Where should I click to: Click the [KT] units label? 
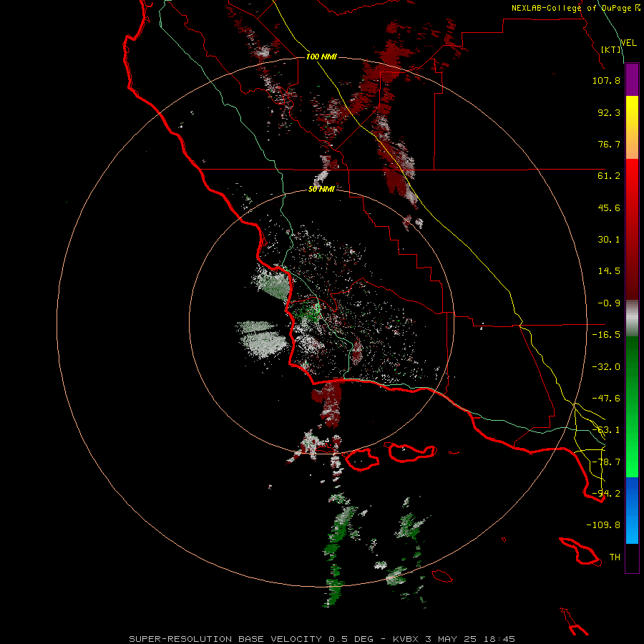click(611, 49)
